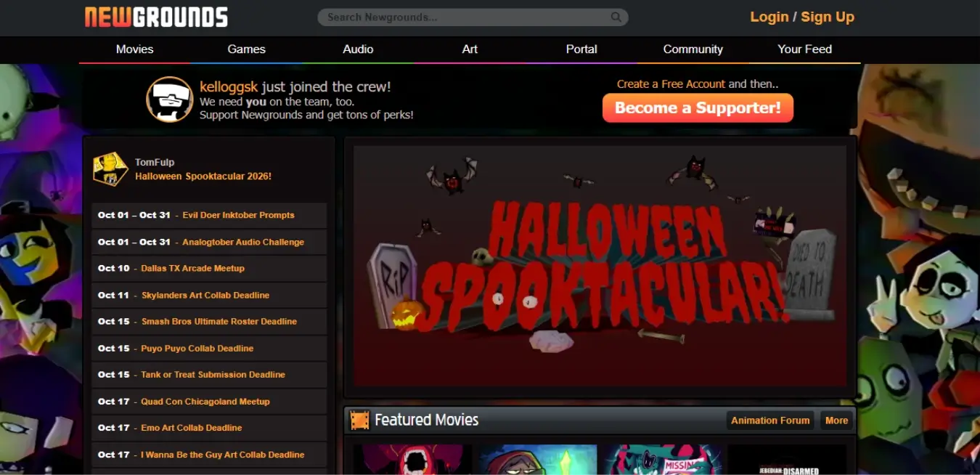Click the Halloween Spooktacular banner image
The width and height of the screenshot is (980, 475).
point(600,266)
